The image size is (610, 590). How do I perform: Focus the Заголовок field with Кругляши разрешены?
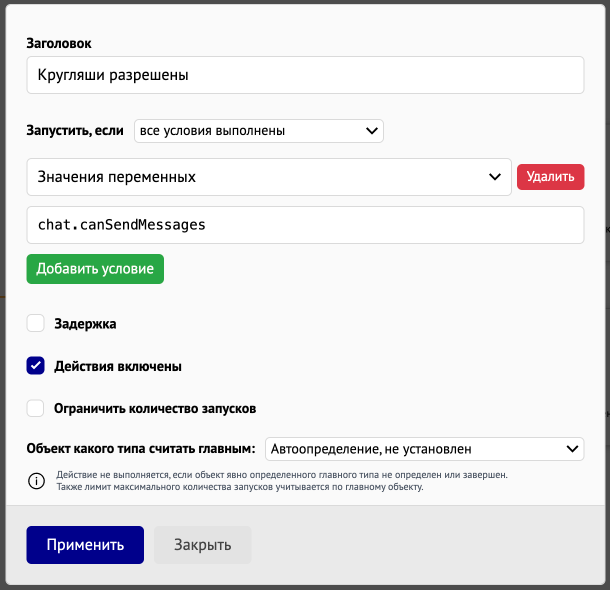click(x=305, y=75)
